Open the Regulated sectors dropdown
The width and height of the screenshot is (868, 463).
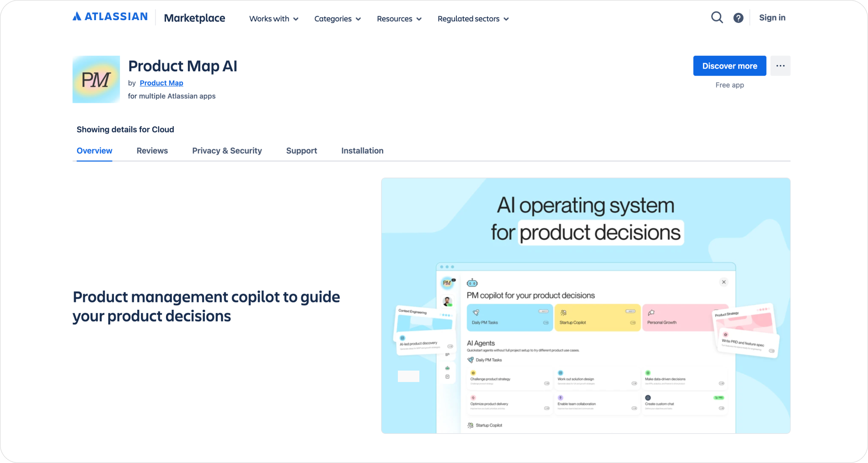click(473, 19)
